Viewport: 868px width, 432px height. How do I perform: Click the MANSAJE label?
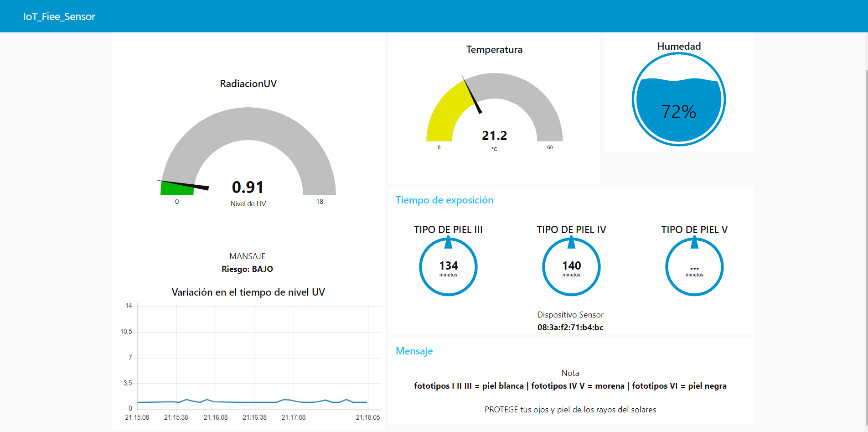(x=247, y=256)
